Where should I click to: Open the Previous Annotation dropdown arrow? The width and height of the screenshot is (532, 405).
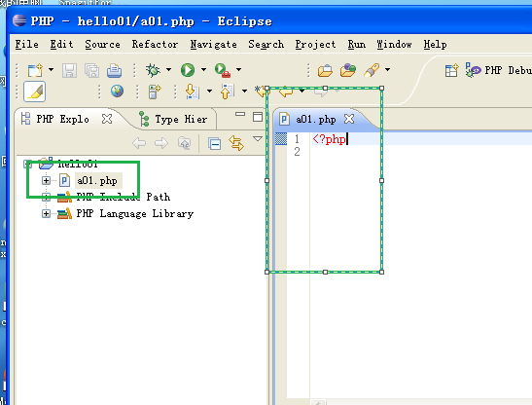click(x=244, y=92)
